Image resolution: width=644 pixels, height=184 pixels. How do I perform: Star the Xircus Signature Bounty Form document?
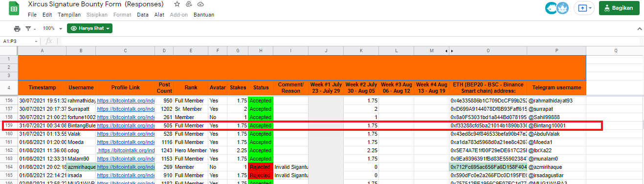tap(177, 4)
